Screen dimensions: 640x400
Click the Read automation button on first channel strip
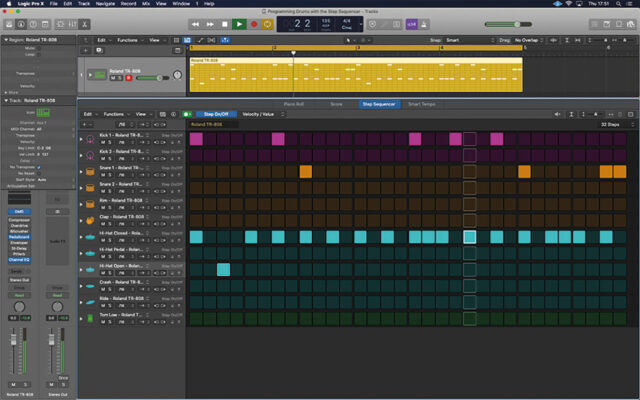(19, 295)
